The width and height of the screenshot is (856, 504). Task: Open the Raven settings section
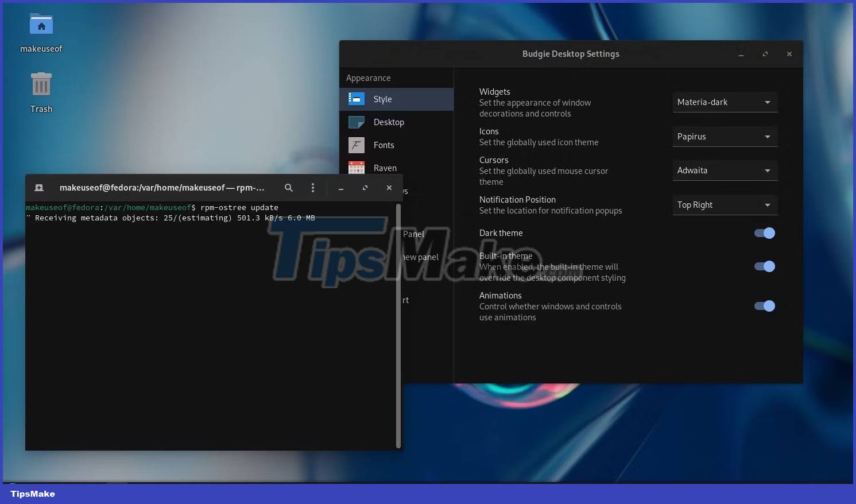[385, 168]
